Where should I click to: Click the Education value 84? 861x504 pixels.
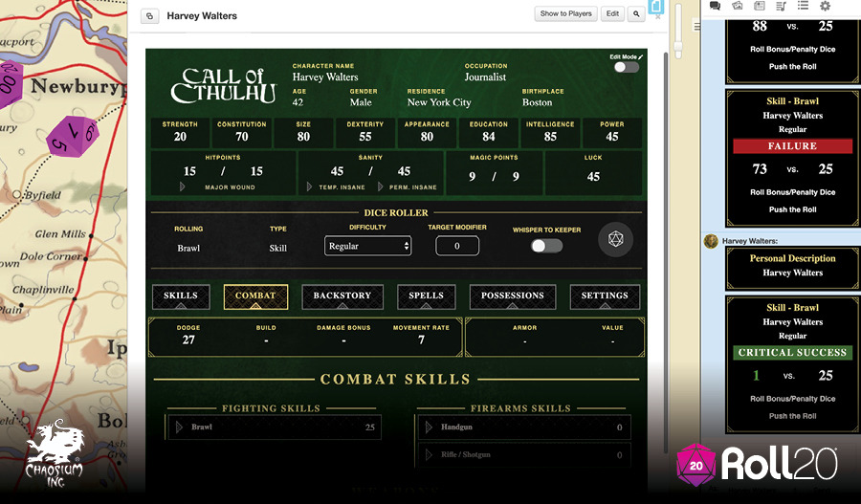[x=489, y=137]
